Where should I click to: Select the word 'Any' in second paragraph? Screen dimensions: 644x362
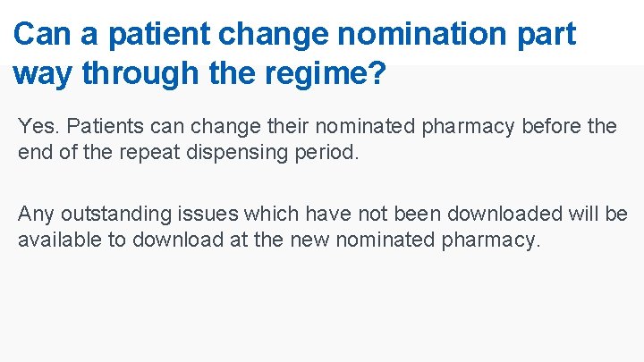pyautogui.click(x=36, y=215)
